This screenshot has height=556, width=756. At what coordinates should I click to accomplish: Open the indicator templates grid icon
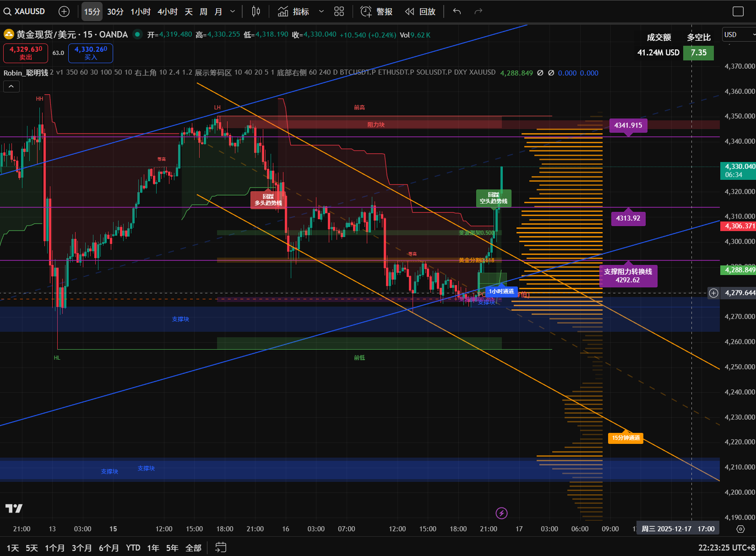[x=339, y=11]
